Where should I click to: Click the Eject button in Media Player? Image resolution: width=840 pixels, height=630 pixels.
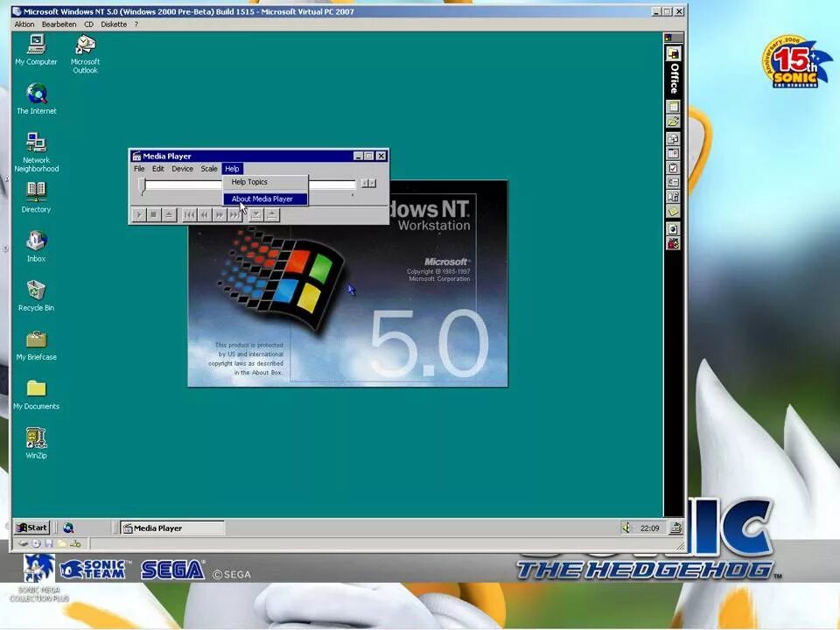169,215
